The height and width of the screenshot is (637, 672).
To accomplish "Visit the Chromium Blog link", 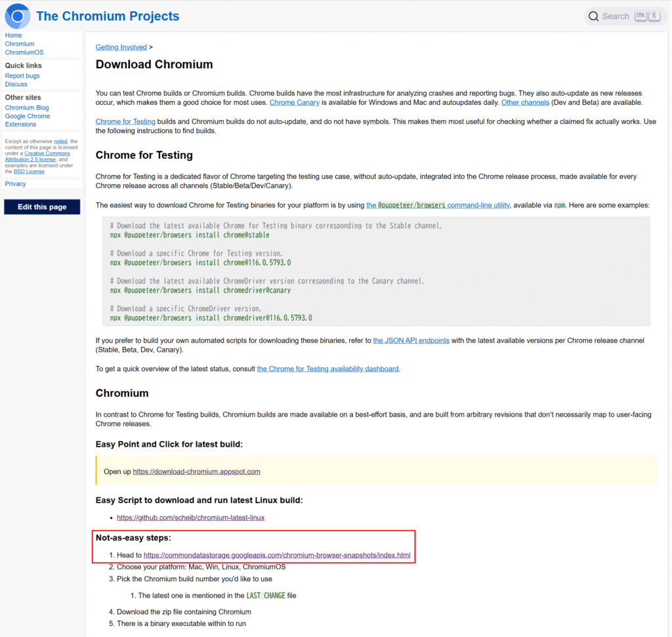I will 27,108.
